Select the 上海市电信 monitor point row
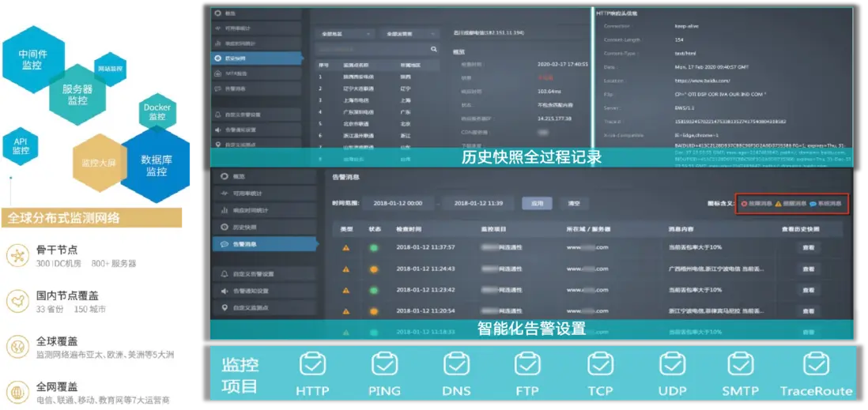Screen dimensions: 868x410 377,100
